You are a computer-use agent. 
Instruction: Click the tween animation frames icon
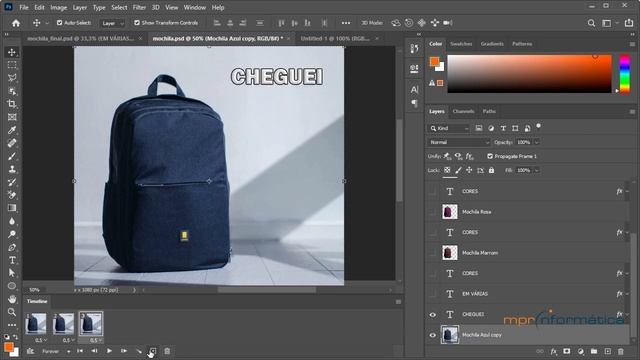[139, 351]
